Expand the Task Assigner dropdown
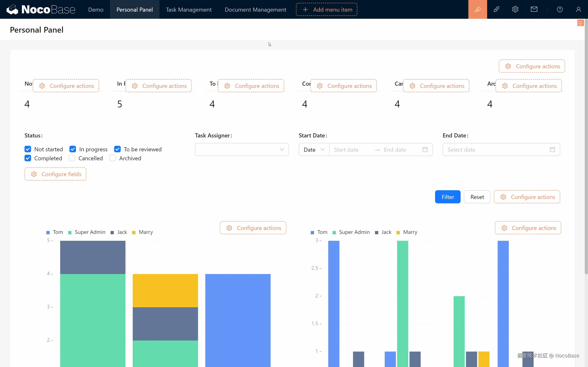Image resolution: width=588 pixels, height=367 pixels. coord(242,149)
